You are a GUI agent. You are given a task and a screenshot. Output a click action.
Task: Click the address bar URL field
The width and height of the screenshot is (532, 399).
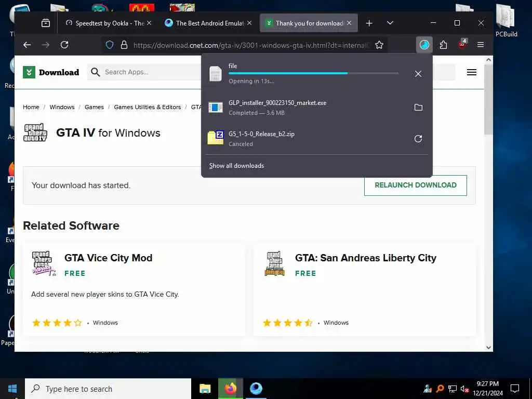[x=251, y=45]
